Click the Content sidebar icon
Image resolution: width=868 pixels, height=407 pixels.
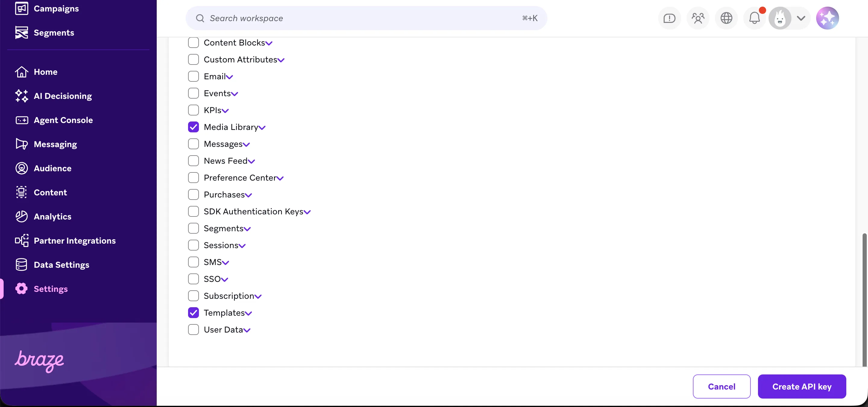22,192
